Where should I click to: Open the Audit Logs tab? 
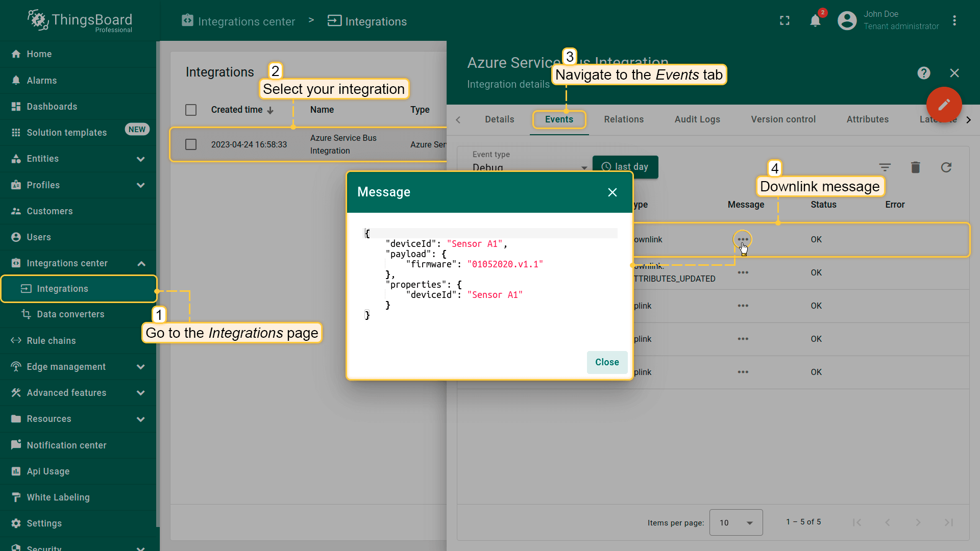697,119
